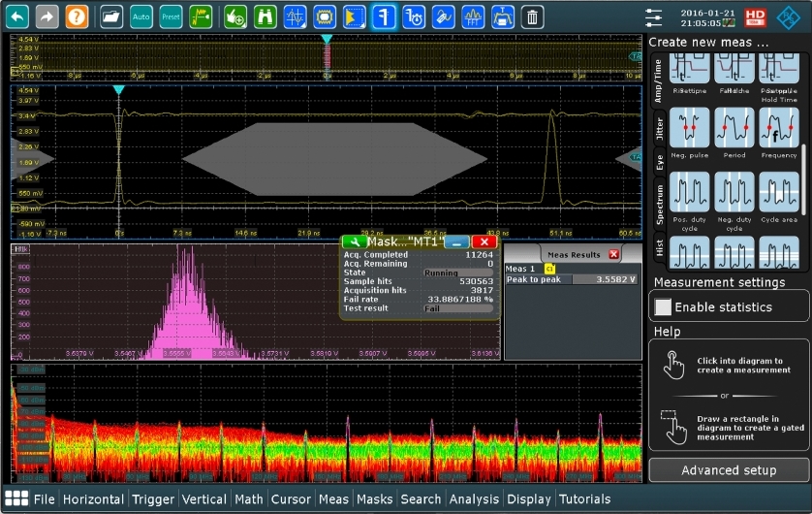Click the Undo arrow icon in toolbar
The height and width of the screenshot is (514, 812).
pos(16,16)
